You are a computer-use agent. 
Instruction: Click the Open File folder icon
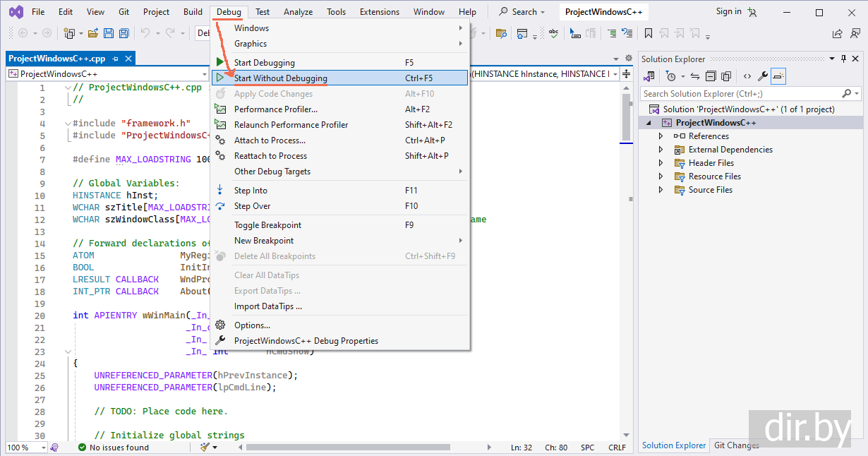tap(93, 33)
